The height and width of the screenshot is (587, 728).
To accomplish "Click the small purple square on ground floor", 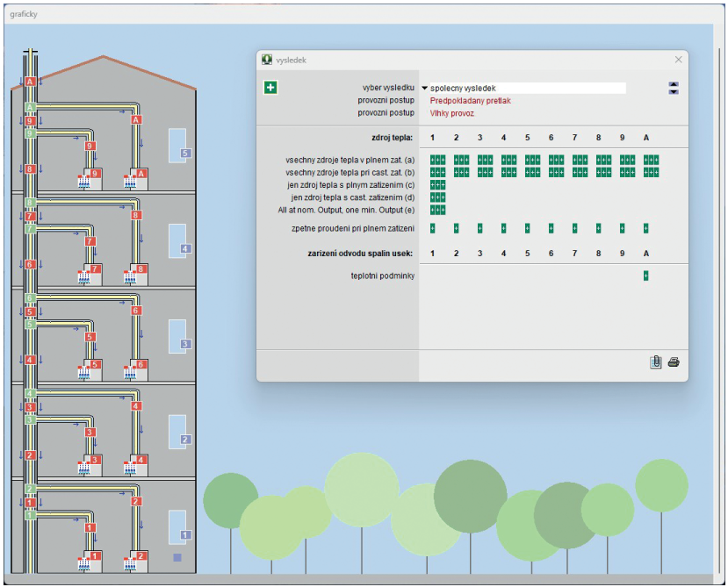I will pos(177,557).
